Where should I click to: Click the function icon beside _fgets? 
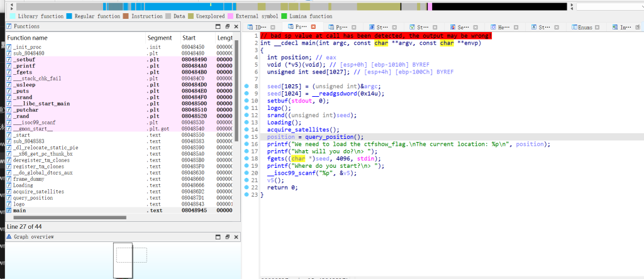pyautogui.click(x=9, y=72)
